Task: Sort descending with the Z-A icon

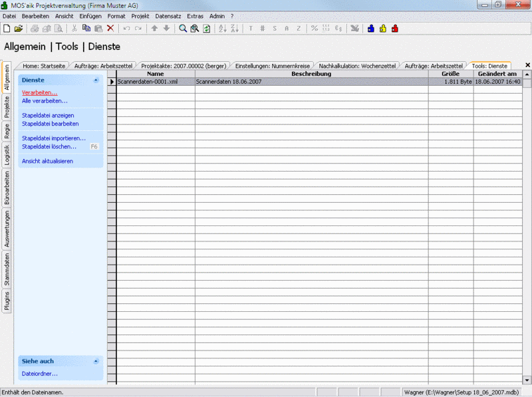Action: pyautogui.click(x=235, y=29)
